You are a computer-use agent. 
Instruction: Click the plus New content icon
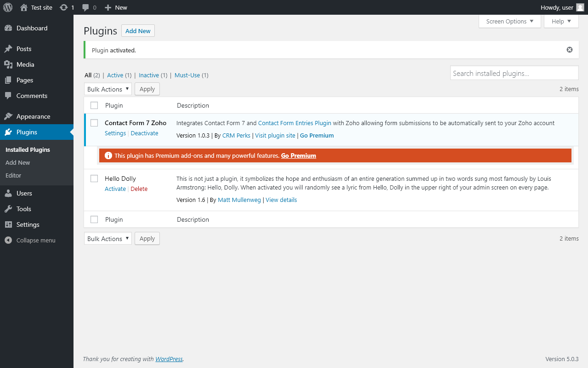108,7
